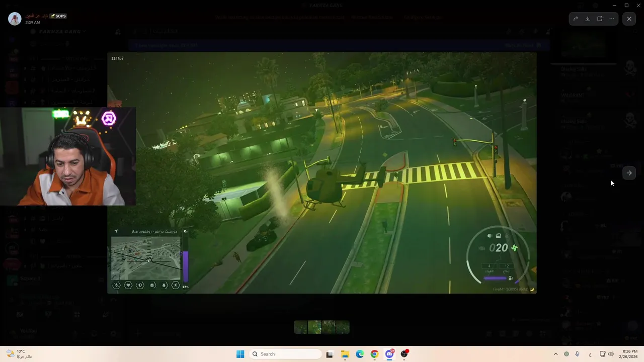This screenshot has height=362, width=644.
Task: Go to the next image arrow
Action: coord(629,173)
